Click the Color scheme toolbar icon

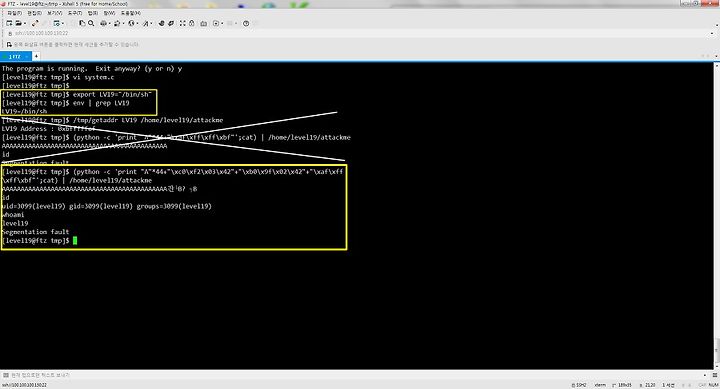[117, 23]
